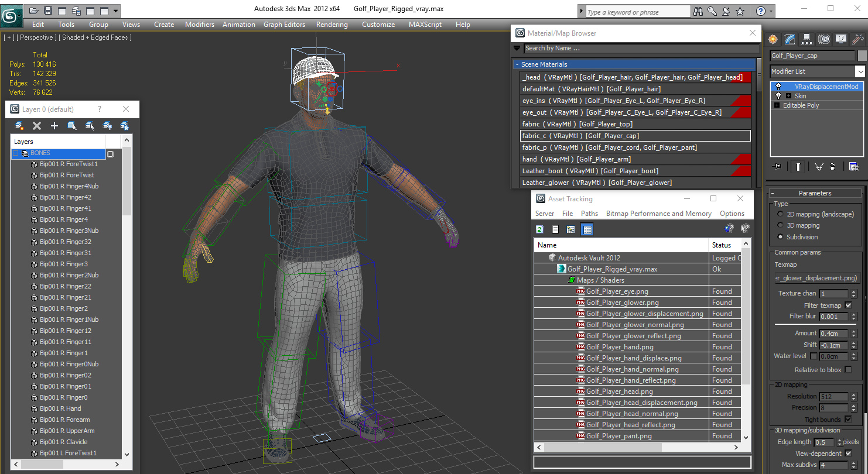
Task: Open the Animation menu
Action: [239, 25]
